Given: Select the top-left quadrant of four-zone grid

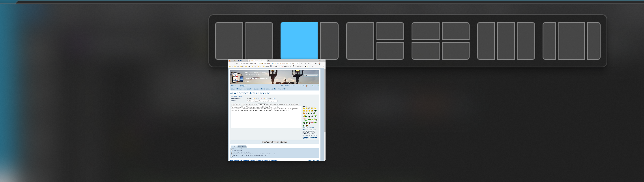Looking at the screenshot, I should point(425,31).
